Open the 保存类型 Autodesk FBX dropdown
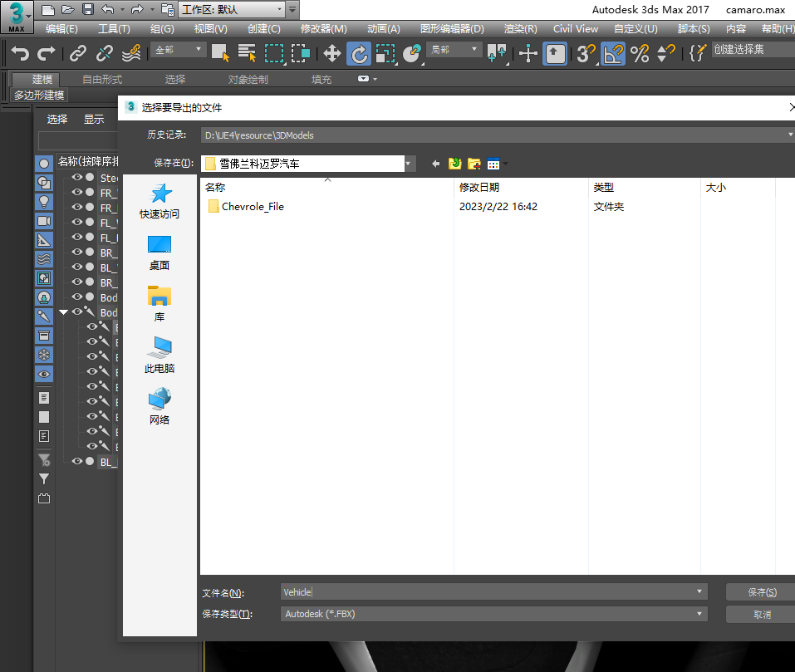The image size is (795, 672). pos(493,614)
